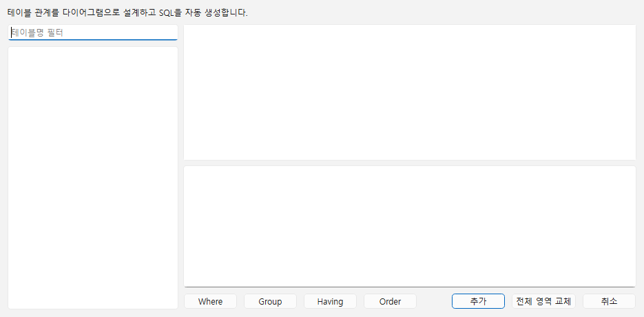Open the Where clause editor
This screenshot has height=317, width=644.
click(210, 301)
